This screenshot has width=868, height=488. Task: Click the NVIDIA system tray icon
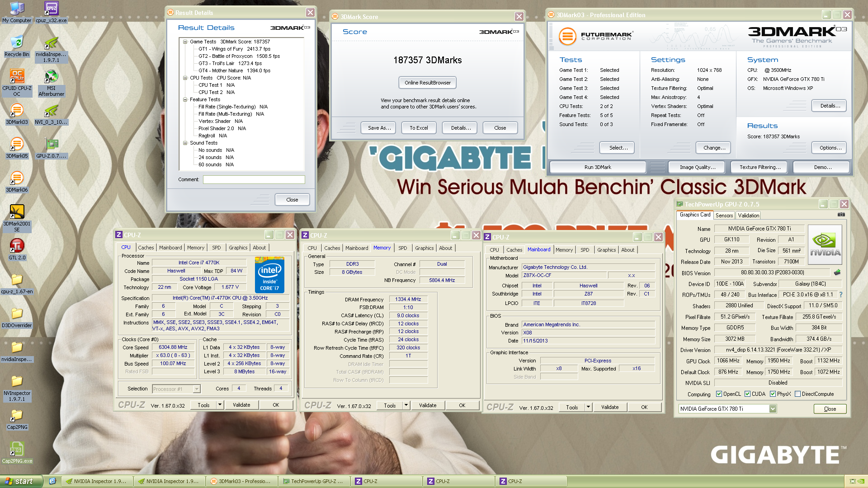pos(861,481)
